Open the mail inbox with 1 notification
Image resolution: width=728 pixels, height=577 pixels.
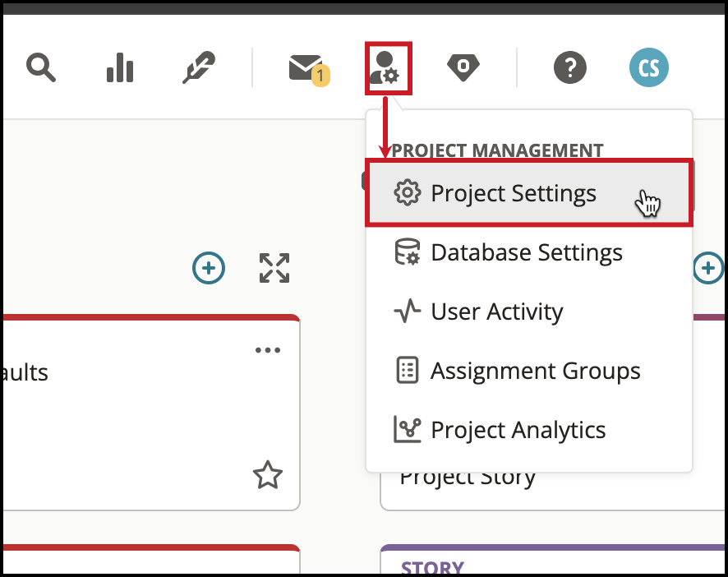pyautogui.click(x=309, y=69)
